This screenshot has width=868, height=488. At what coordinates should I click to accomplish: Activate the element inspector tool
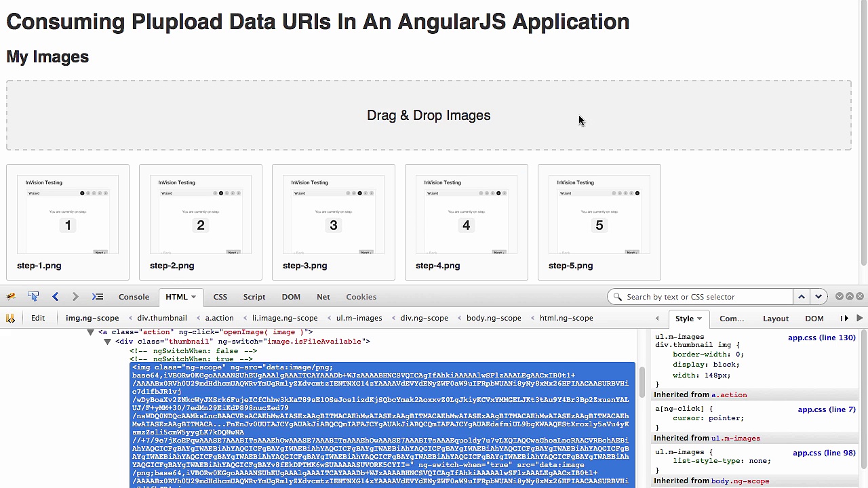[33, 297]
